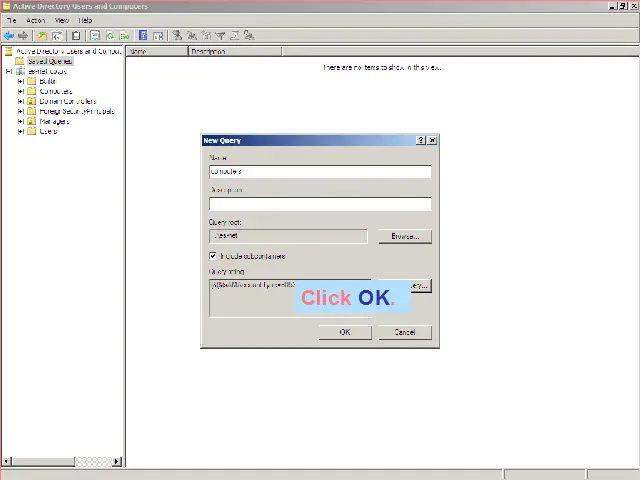Click the Saved Queries folder icon
The width and height of the screenshot is (640, 480).
click(x=19, y=61)
